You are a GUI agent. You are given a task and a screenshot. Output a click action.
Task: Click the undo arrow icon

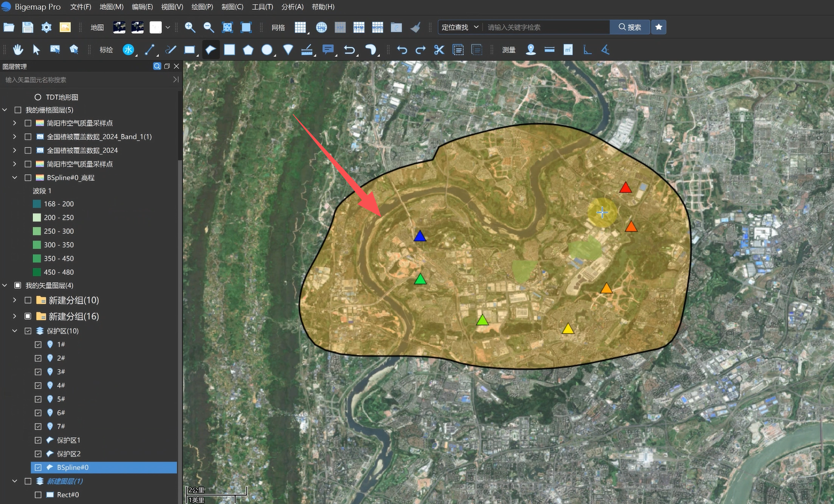click(x=402, y=49)
